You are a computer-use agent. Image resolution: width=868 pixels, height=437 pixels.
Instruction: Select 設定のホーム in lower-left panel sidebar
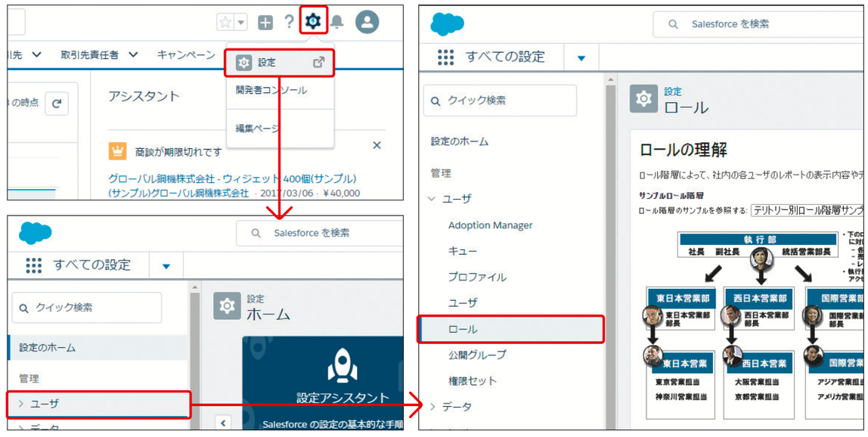[98, 348]
